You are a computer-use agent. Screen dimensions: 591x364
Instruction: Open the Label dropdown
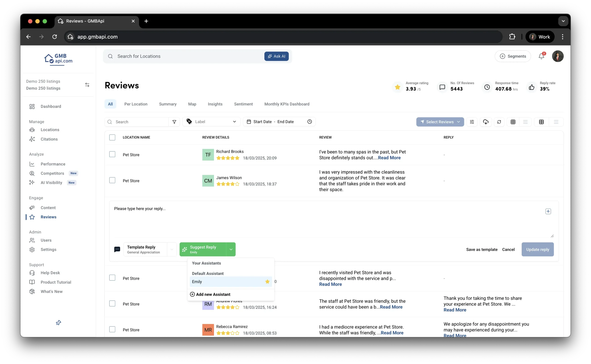[211, 122]
